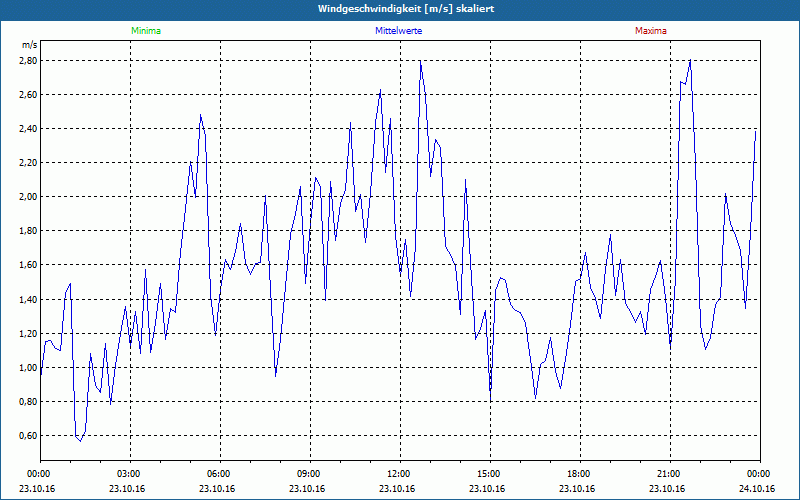Image resolution: width=800 pixels, height=500 pixels.
Task: Click the 21:00 time axis label
Action: [668, 474]
